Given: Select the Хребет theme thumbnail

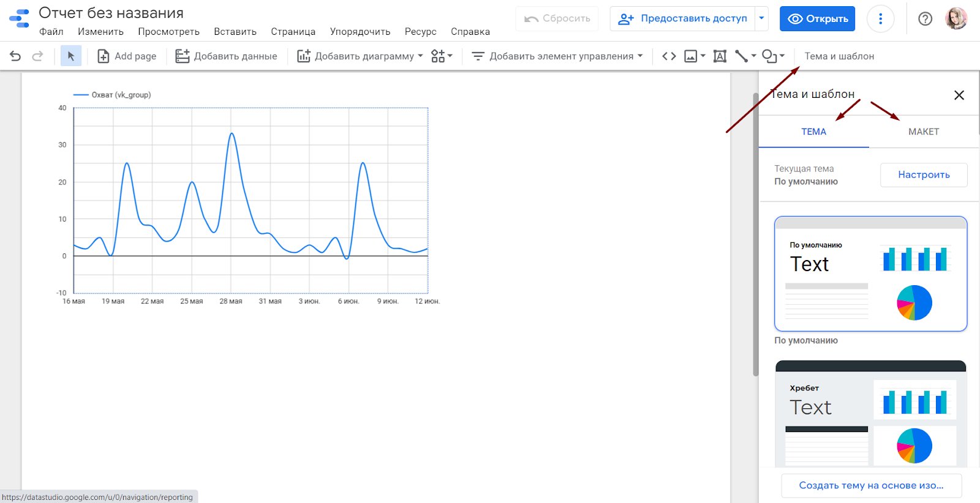Looking at the screenshot, I should [x=870, y=414].
